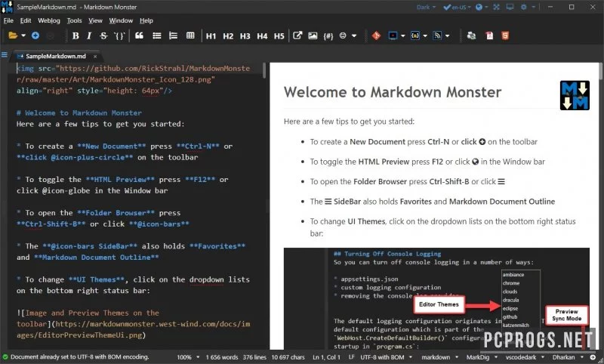Click the HTML5 export icon
Viewport: 604px width, 364px height.
tap(505, 35)
